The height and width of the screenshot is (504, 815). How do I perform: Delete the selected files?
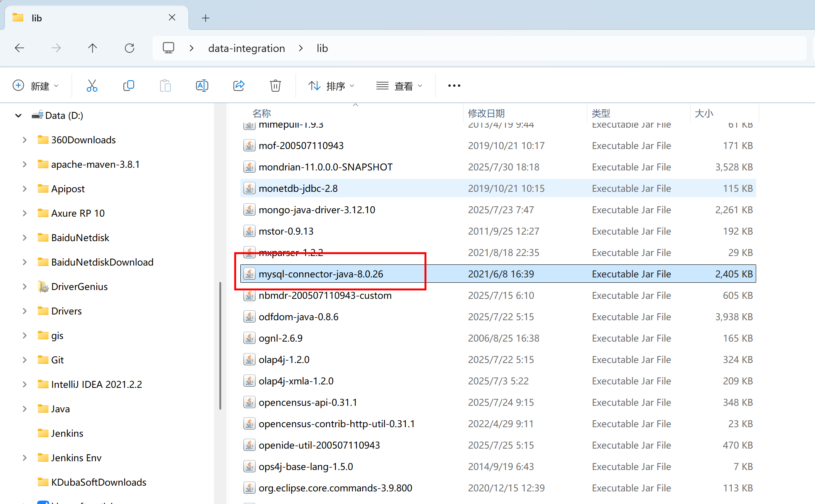[275, 85]
